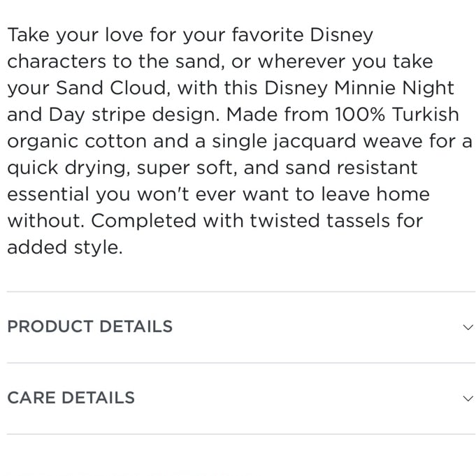Expand the PRODUCT DETAILS chevron arrow
Image resolution: width=476 pixels, height=476 pixels.
coord(468,327)
